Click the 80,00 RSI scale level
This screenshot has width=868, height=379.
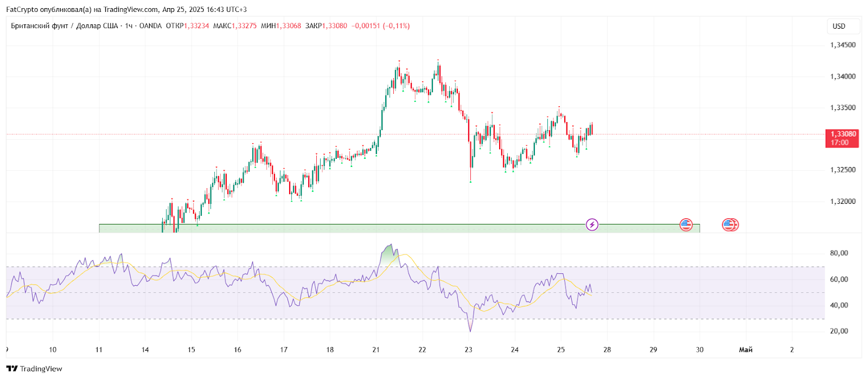click(839, 253)
